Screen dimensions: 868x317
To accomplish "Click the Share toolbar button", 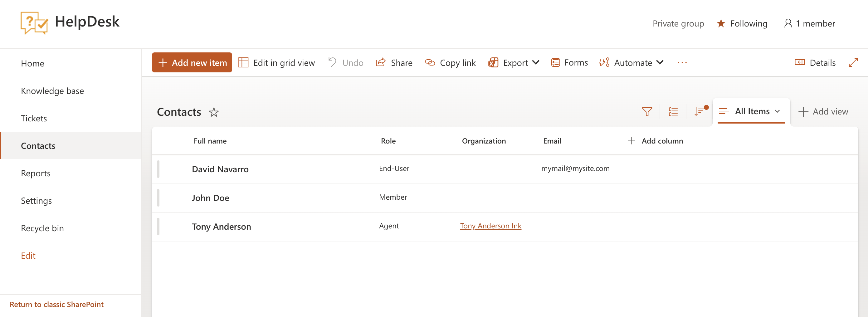I will [x=394, y=63].
